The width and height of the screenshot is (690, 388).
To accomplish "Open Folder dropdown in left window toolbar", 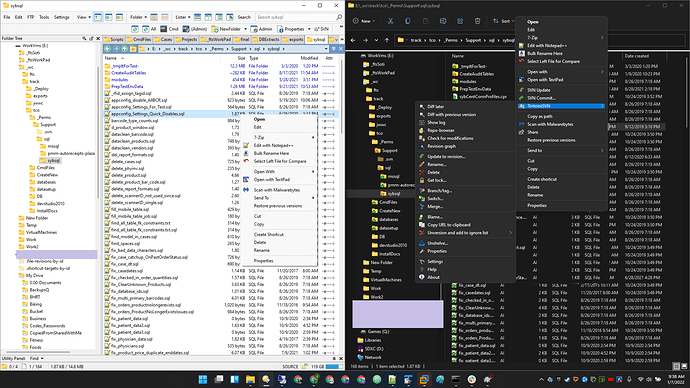I will [138, 17].
